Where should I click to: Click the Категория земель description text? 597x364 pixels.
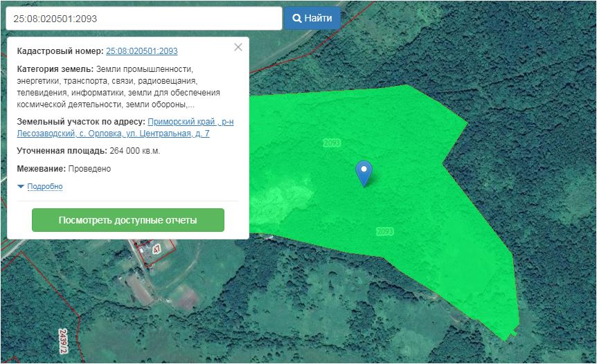click(118, 87)
